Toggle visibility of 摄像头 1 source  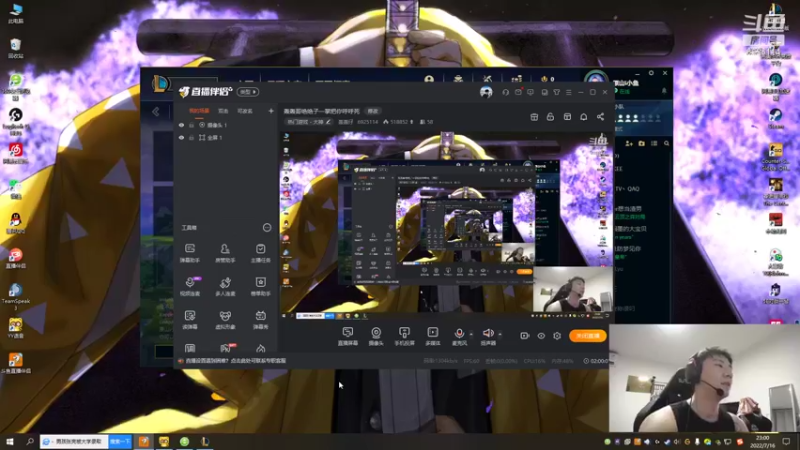pos(181,125)
